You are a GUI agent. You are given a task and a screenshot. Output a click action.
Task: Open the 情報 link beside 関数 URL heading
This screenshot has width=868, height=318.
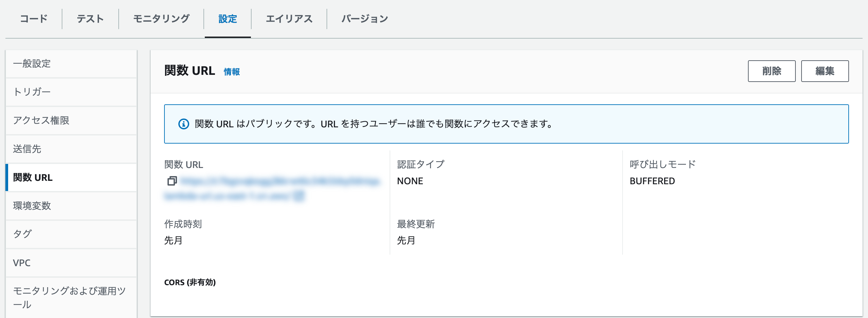(232, 72)
